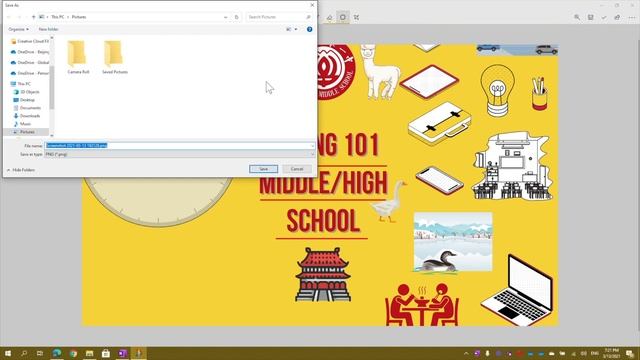Open Microsoft Store from the taskbar
Screen dimensions: 640x360
(106, 353)
